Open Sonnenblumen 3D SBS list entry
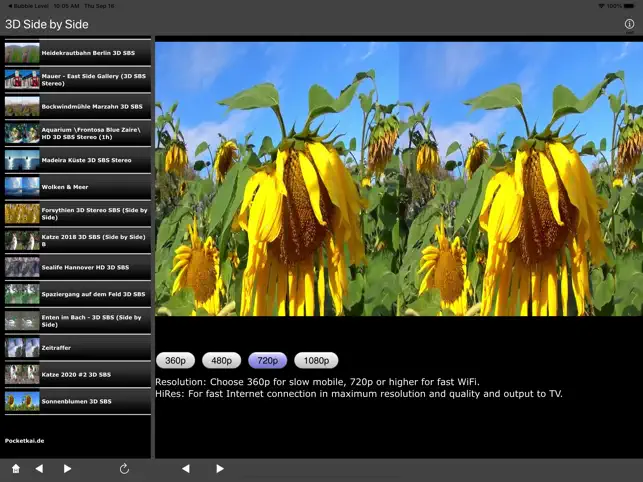Image resolution: width=643 pixels, height=482 pixels. click(78, 401)
